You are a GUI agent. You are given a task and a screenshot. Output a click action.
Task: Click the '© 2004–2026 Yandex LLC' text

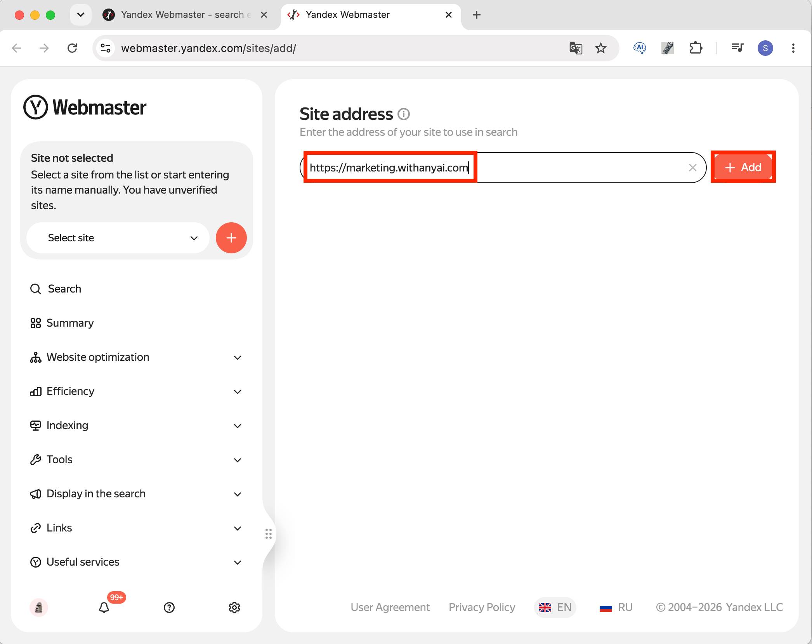point(719,607)
